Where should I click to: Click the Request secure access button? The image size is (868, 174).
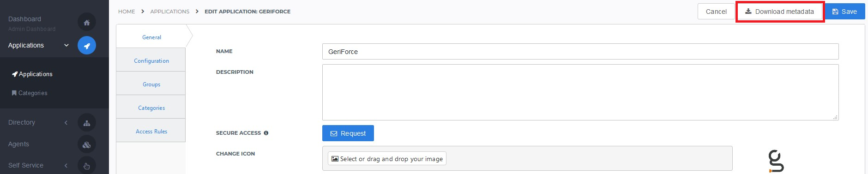348,133
